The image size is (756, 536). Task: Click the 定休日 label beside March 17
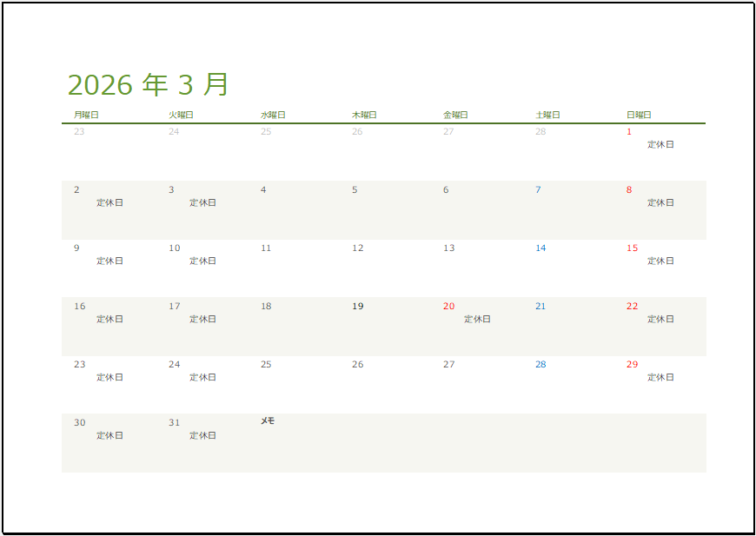click(x=202, y=319)
